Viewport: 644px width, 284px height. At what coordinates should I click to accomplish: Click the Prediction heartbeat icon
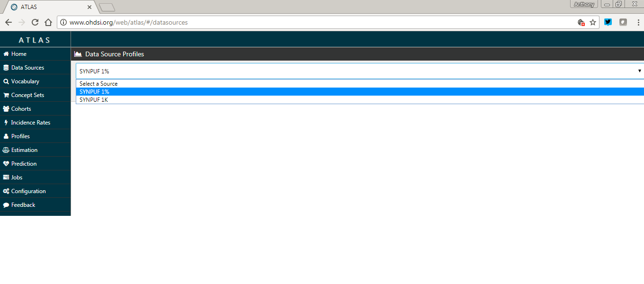pos(6,164)
